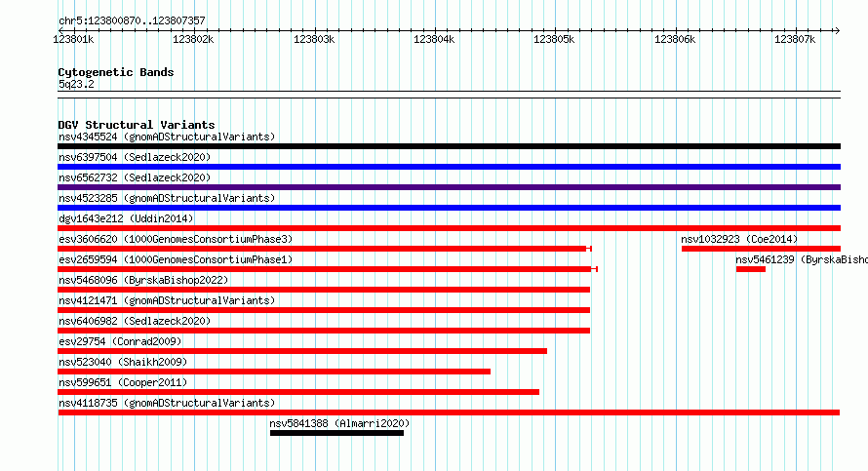Open nsv4118735 (gnomADStructuralVariants) label
868x471 pixels.
pyautogui.click(x=167, y=403)
